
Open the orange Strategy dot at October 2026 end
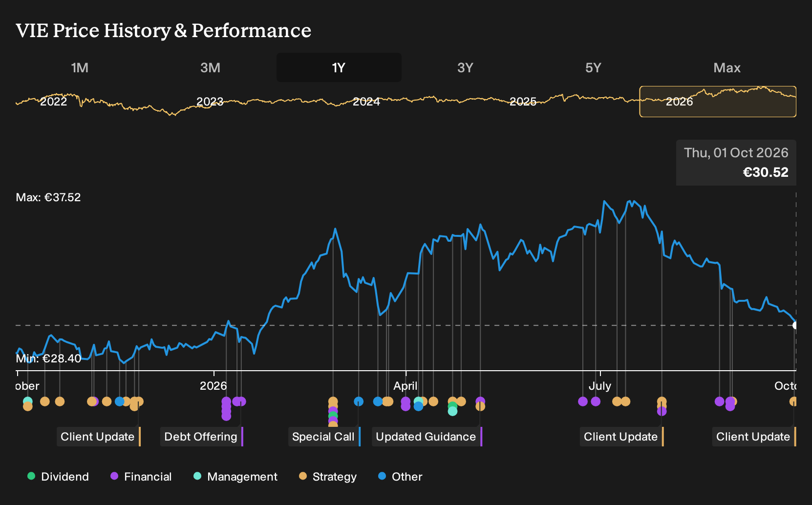pos(794,401)
